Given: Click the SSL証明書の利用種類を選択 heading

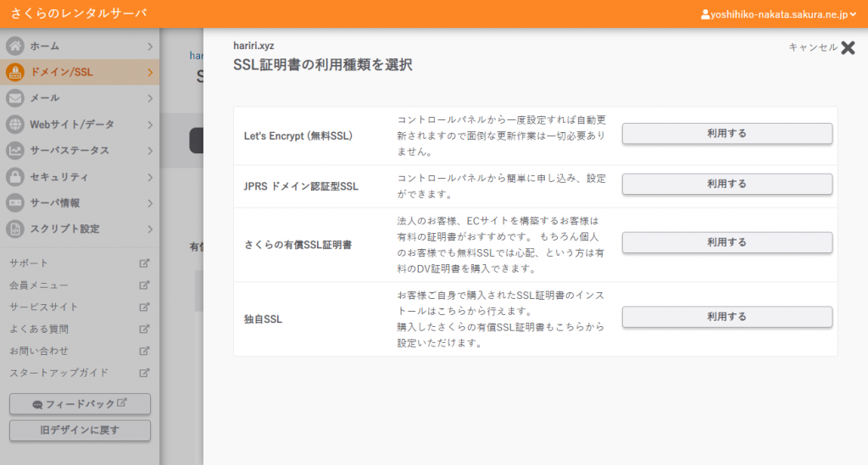Looking at the screenshot, I should [323, 64].
